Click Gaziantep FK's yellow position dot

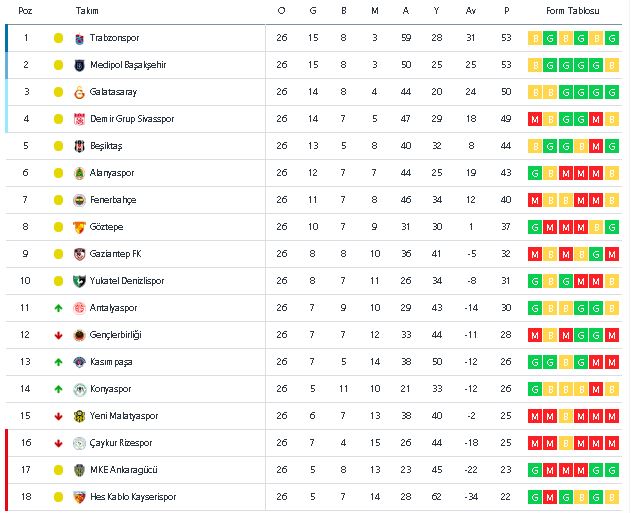[x=59, y=254]
